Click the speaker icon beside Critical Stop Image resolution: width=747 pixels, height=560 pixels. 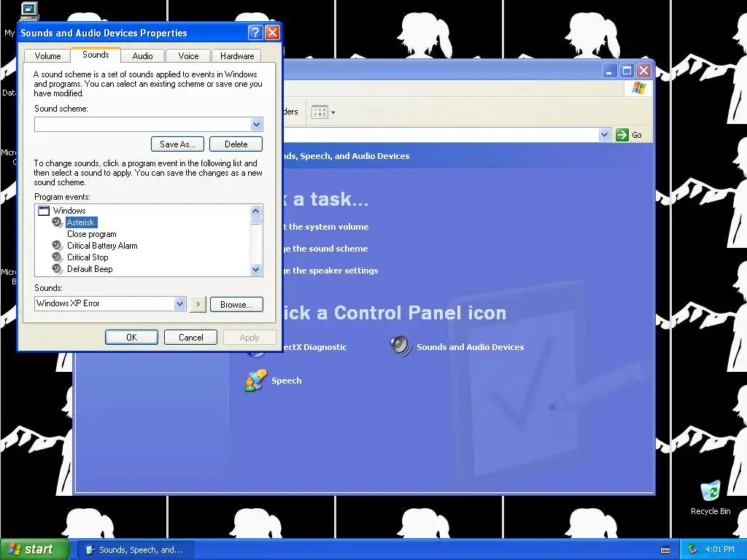pyautogui.click(x=58, y=257)
